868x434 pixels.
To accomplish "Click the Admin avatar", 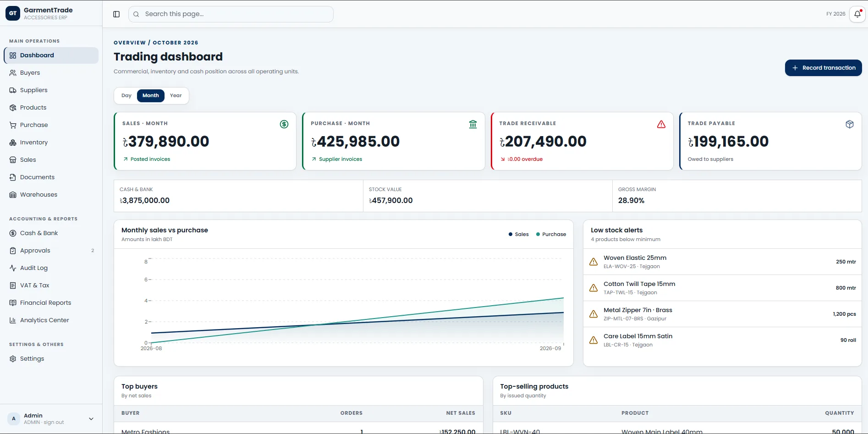I will click(x=14, y=419).
